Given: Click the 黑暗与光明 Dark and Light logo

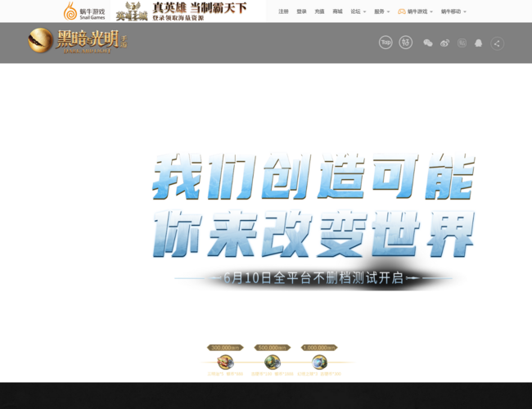Looking at the screenshot, I should click(78, 41).
